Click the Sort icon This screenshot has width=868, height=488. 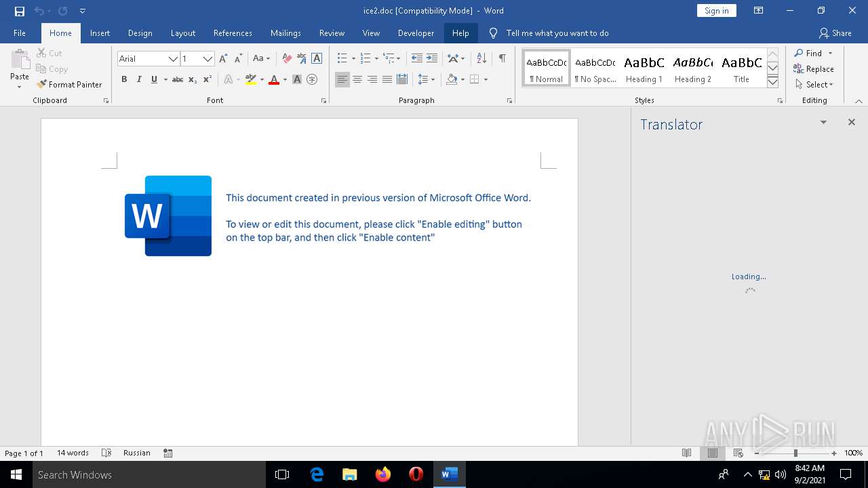(481, 59)
